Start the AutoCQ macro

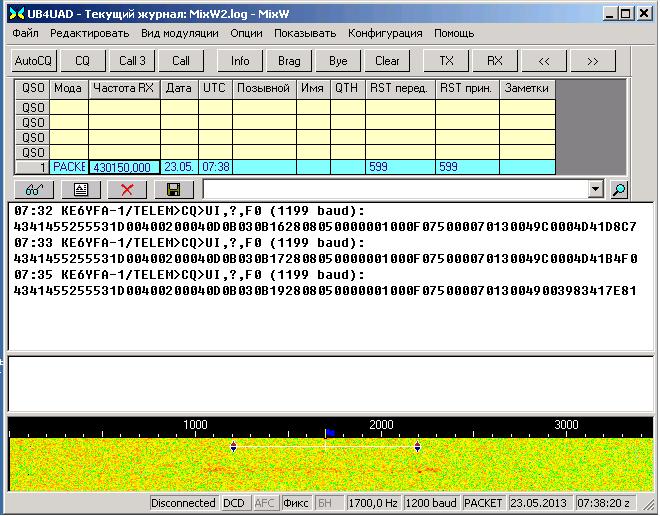point(33,61)
